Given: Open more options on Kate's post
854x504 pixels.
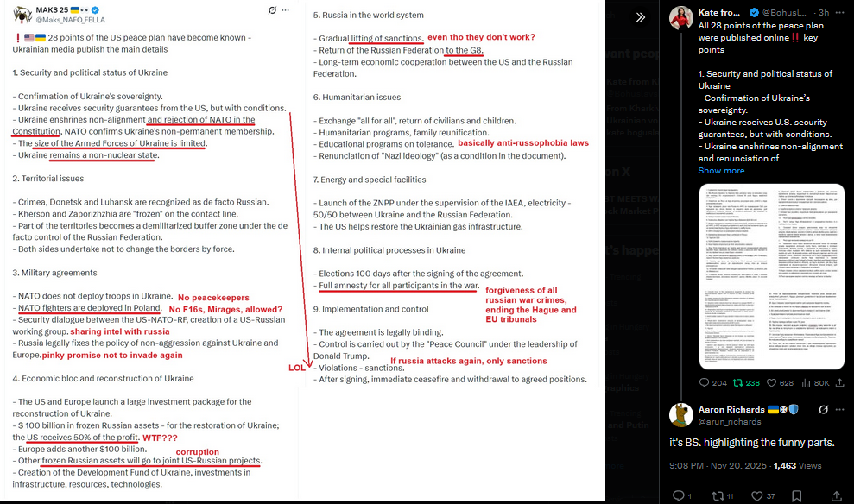Looking at the screenshot, I should click(x=841, y=12).
